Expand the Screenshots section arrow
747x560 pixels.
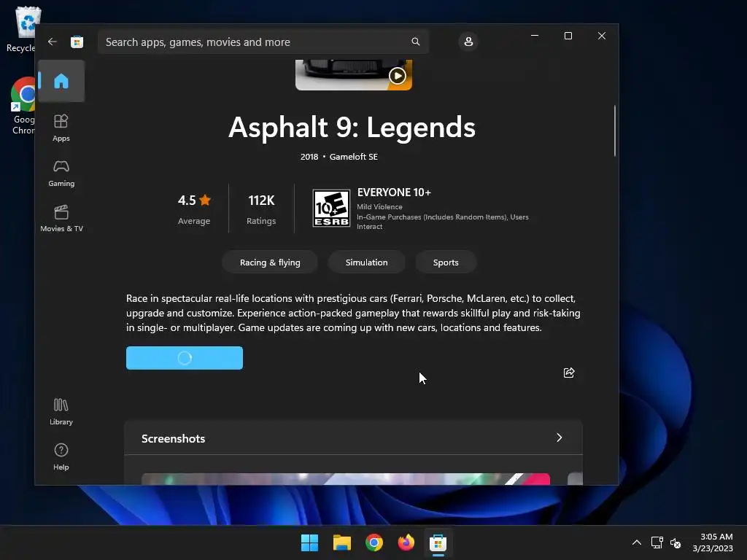pos(560,437)
